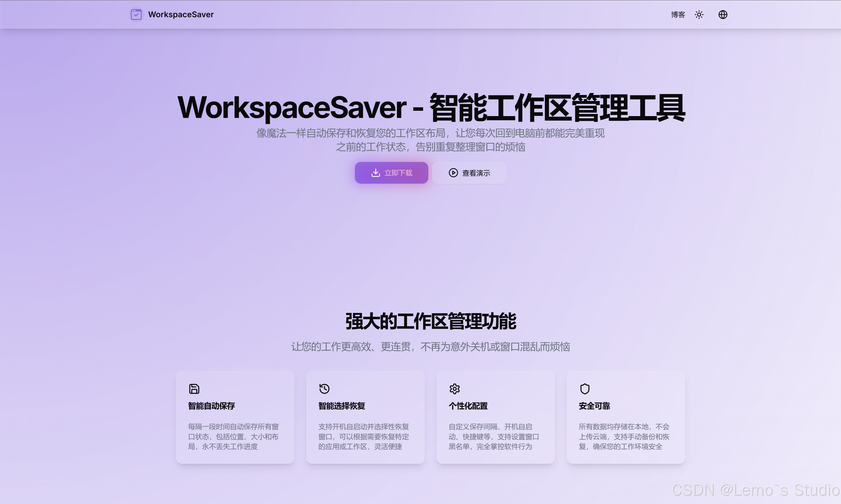Click the gear settings icon
Image resolution: width=841 pixels, height=504 pixels.
[455, 388]
